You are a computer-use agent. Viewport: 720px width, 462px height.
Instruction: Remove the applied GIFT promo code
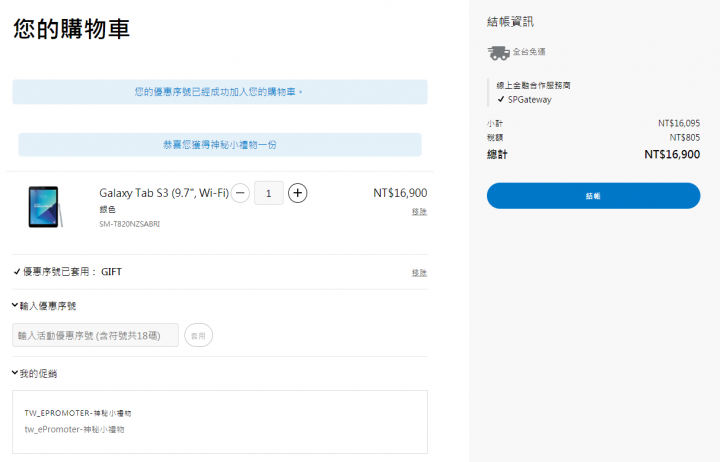tap(419, 273)
